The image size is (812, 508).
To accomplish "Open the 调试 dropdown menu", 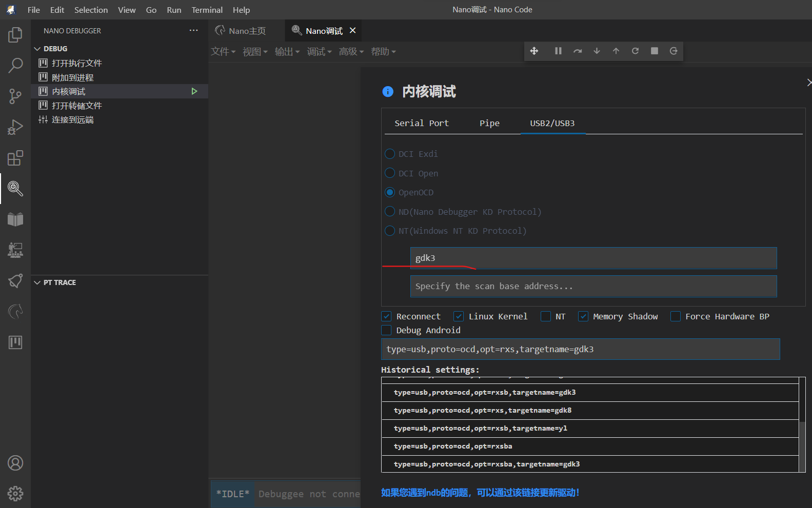I will pyautogui.click(x=319, y=52).
